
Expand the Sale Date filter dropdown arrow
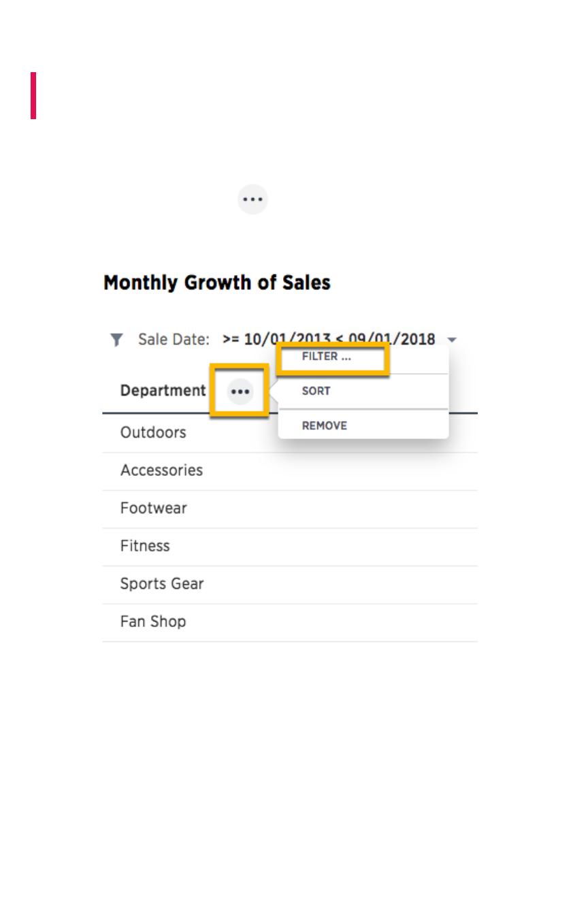(x=452, y=339)
